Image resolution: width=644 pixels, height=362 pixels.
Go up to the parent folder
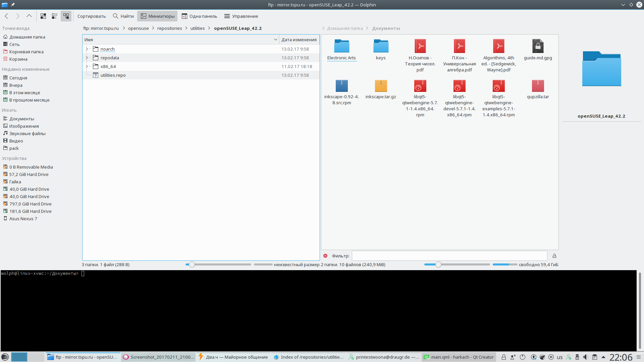tap(29, 16)
